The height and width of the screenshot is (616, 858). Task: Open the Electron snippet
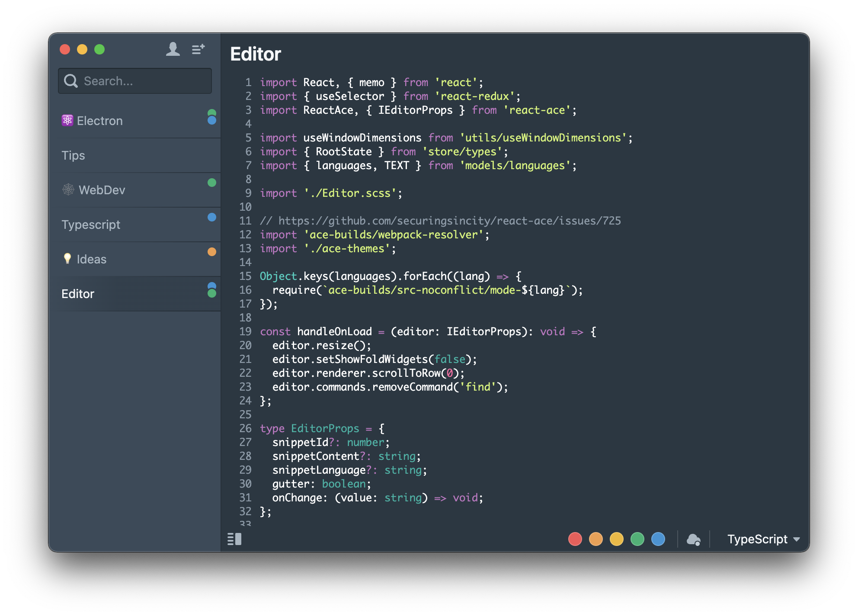[x=135, y=121]
